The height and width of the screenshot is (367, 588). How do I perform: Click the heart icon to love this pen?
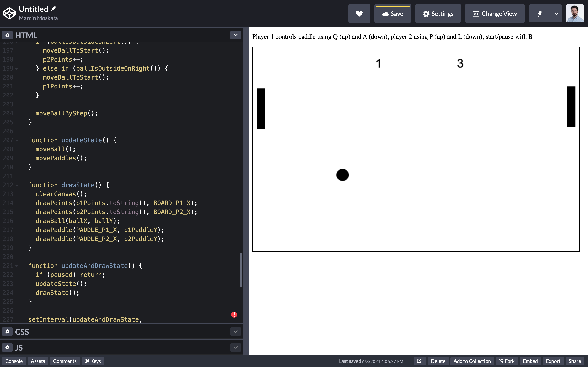click(x=359, y=14)
